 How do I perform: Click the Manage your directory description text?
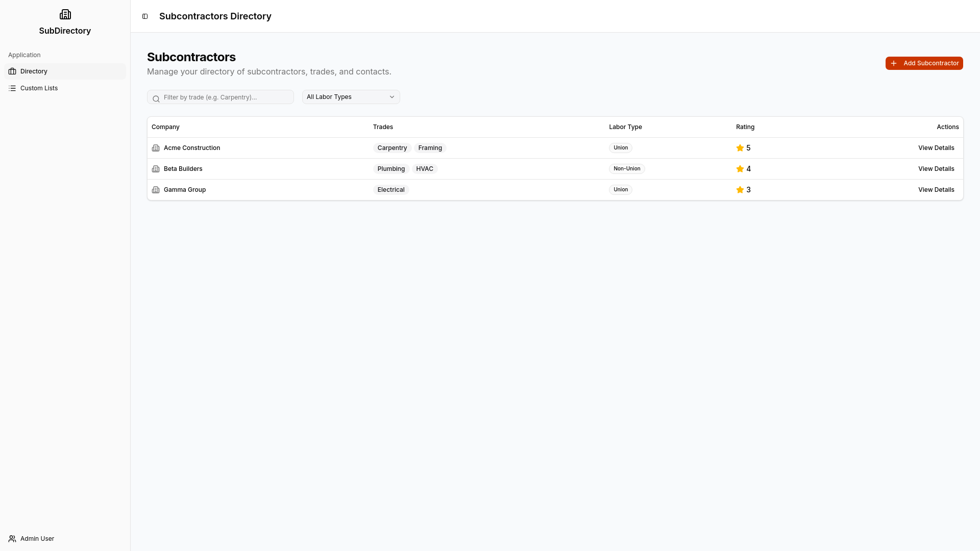tap(269, 72)
